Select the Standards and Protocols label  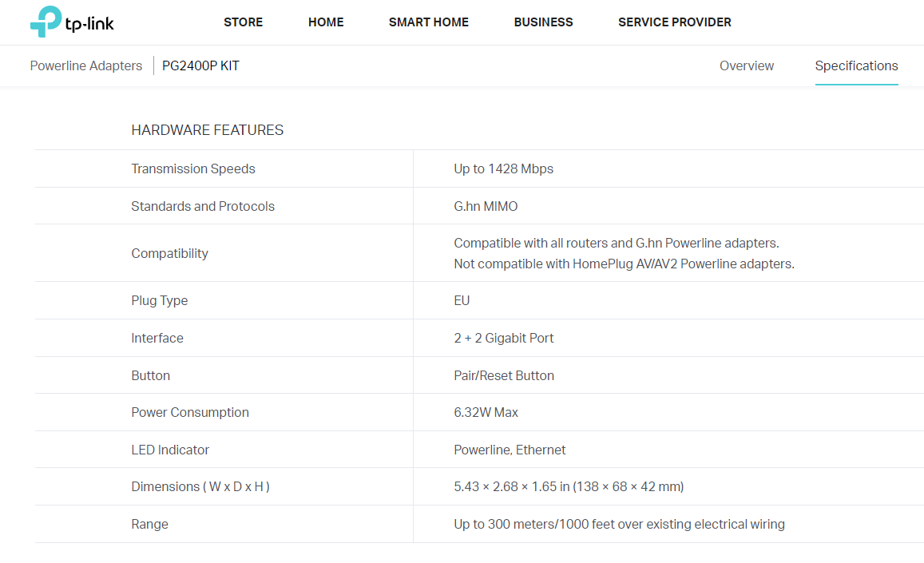(203, 205)
